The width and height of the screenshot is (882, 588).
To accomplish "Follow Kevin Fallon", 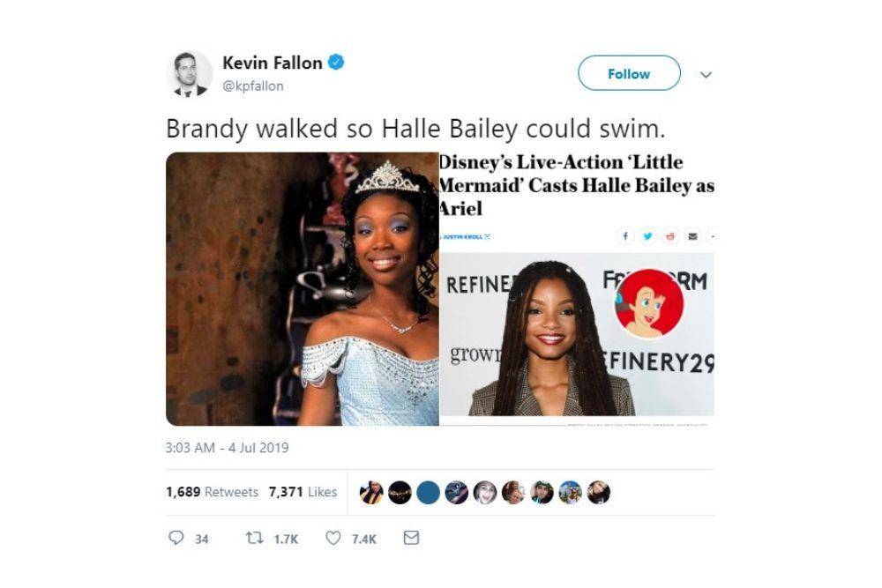I will pyautogui.click(x=629, y=73).
